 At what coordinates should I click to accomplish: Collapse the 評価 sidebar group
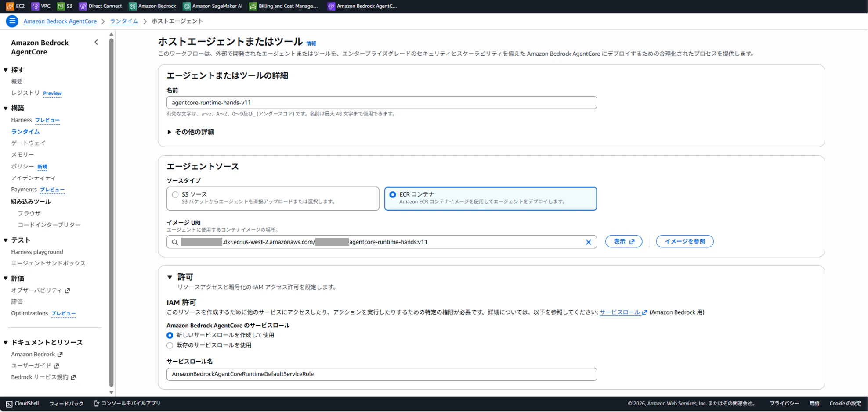tap(6, 279)
